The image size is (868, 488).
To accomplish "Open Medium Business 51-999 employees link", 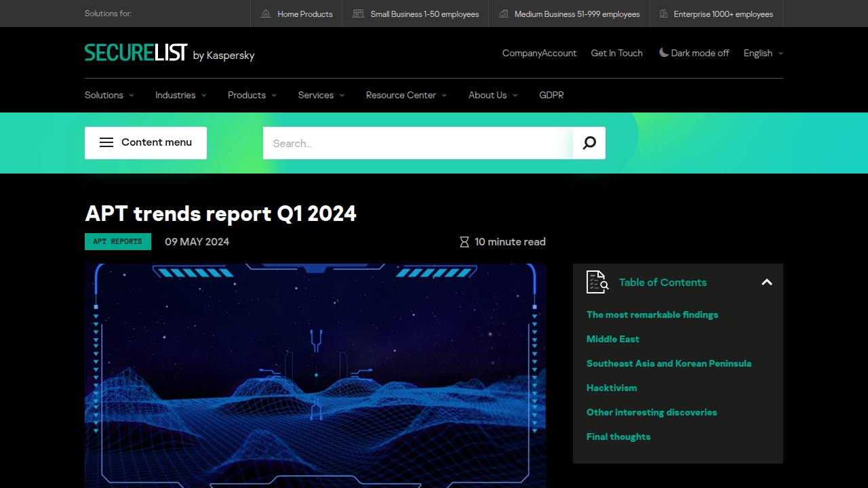I will pos(569,14).
